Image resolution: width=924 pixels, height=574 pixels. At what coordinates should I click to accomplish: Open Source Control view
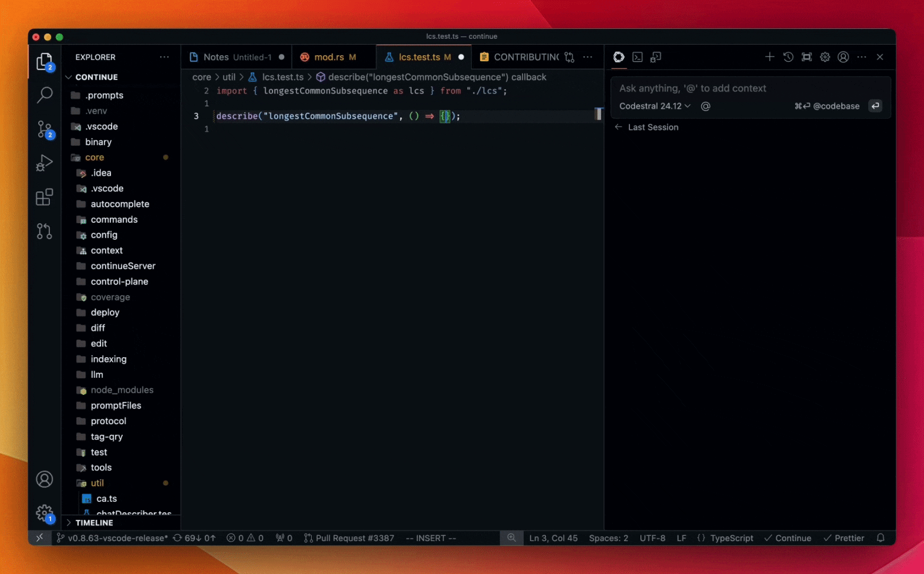(x=45, y=129)
